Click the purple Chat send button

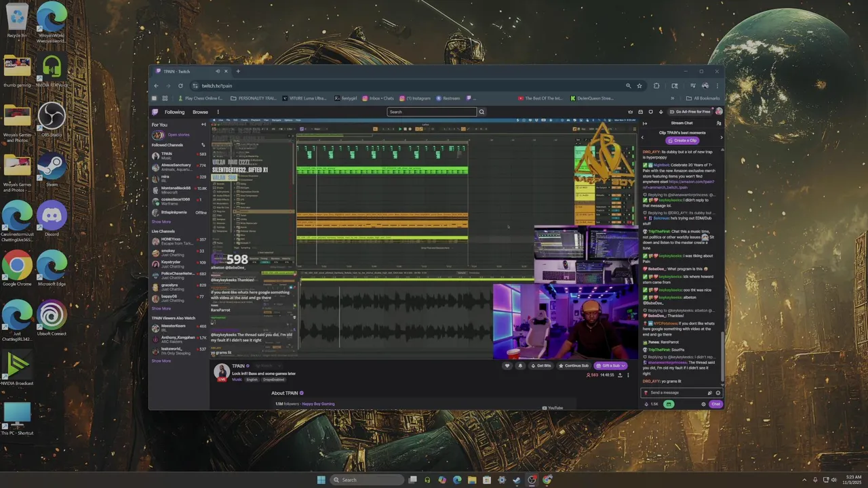click(x=715, y=404)
